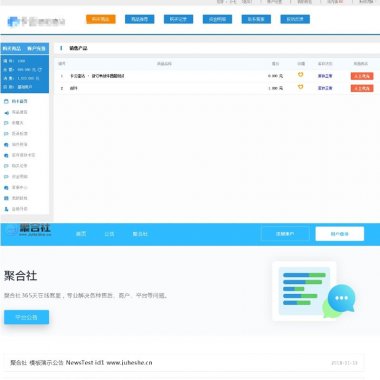This screenshot has height=380, width=380.
Task: Select the left tab of the sidebar panel
Action: point(12,49)
